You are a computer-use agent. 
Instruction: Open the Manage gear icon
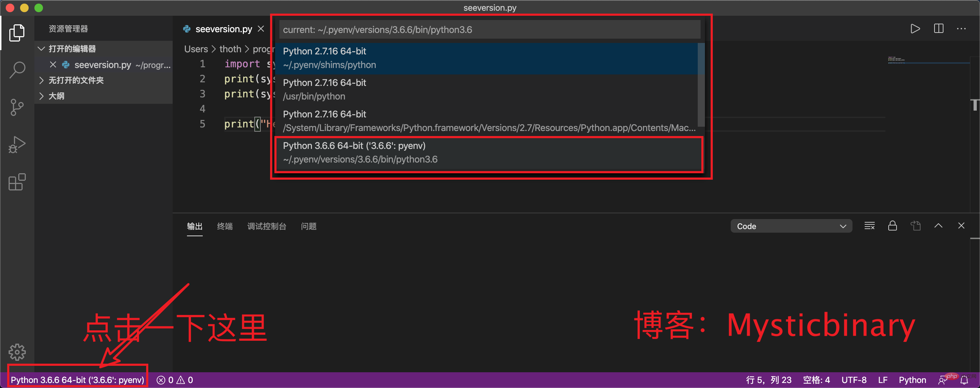pos(17,352)
